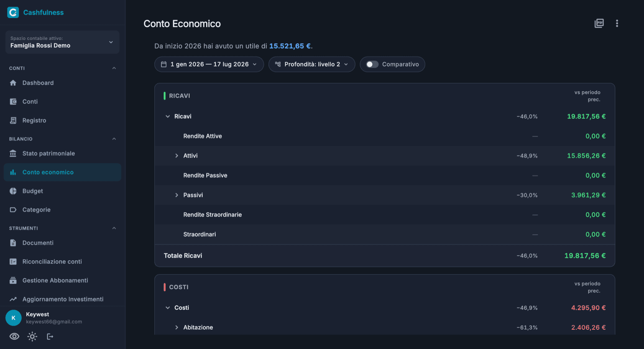This screenshot has height=349, width=644.
Task: Go to Registro
Action: (62, 121)
